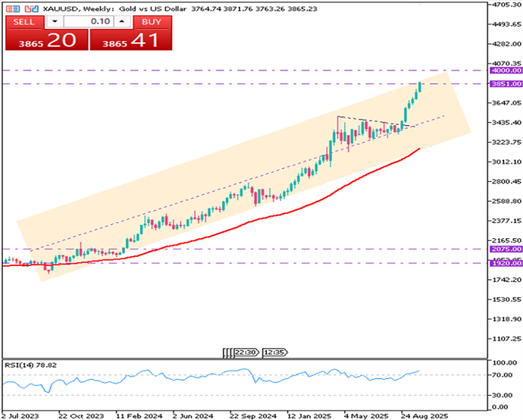Select the 4000.00 horizontal level label
The width and height of the screenshot is (523, 420).
(506, 71)
